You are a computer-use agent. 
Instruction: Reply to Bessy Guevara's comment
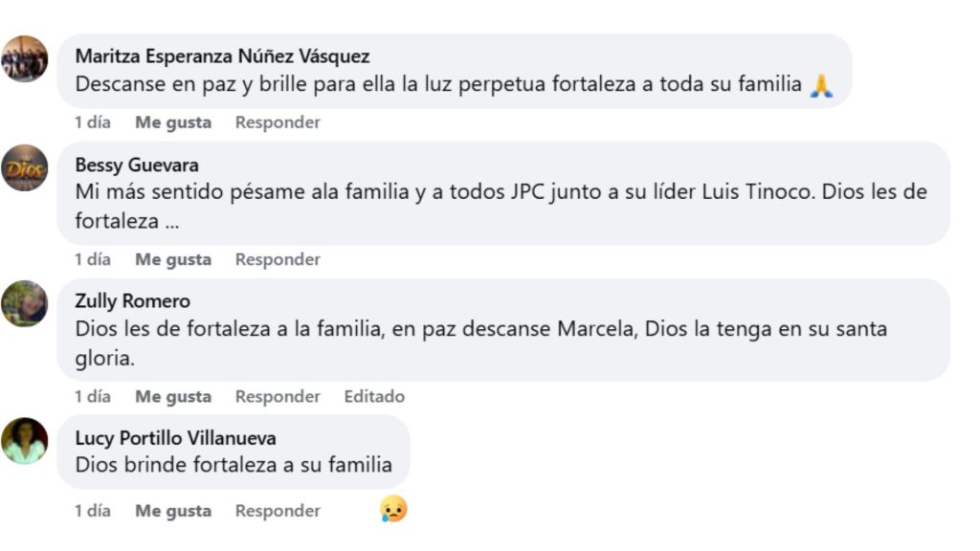[277, 258]
